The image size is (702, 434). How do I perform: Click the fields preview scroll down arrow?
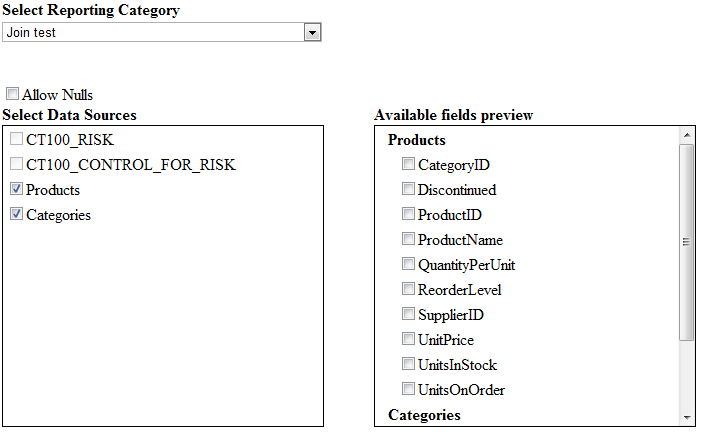(687, 417)
